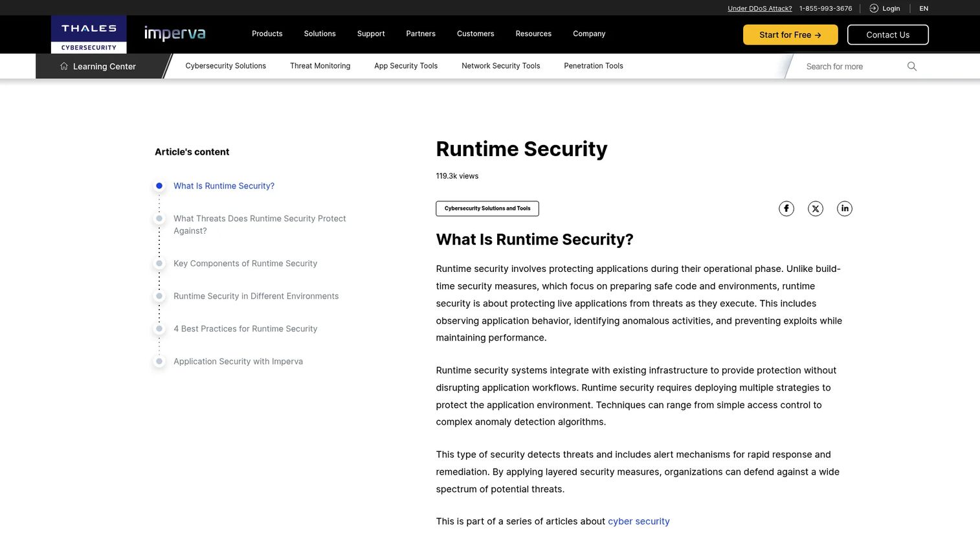
Task: Click the What Is Runtime Security? heading
Action: pyautogui.click(x=535, y=240)
